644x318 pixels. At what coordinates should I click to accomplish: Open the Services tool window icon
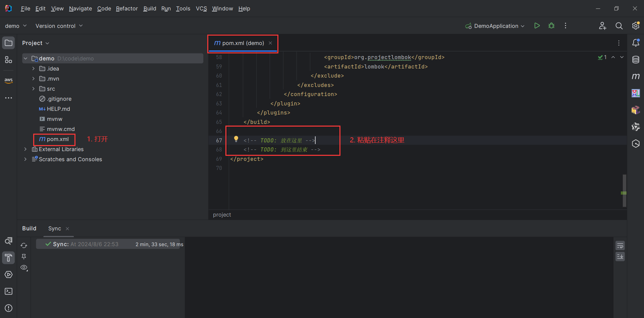tap(9, 274)
